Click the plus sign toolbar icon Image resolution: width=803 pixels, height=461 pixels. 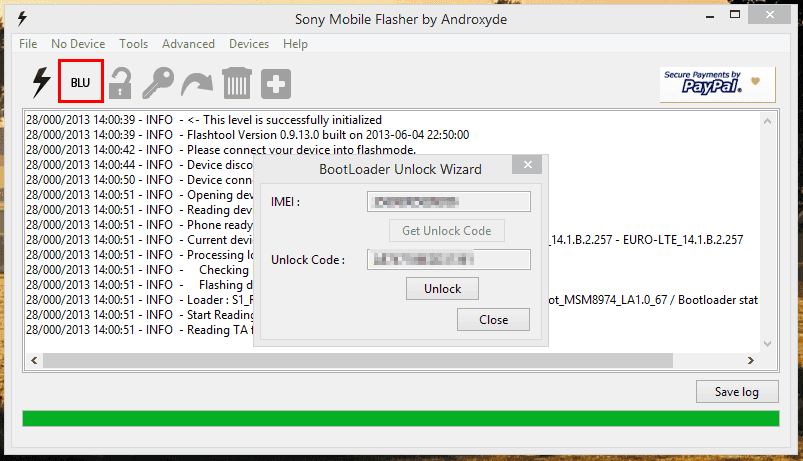(x=276, y=83)
